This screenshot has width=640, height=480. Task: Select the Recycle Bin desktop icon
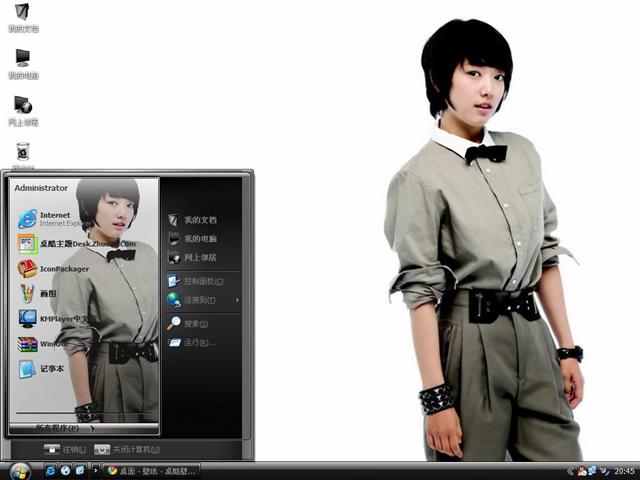(x=23, y=156)
